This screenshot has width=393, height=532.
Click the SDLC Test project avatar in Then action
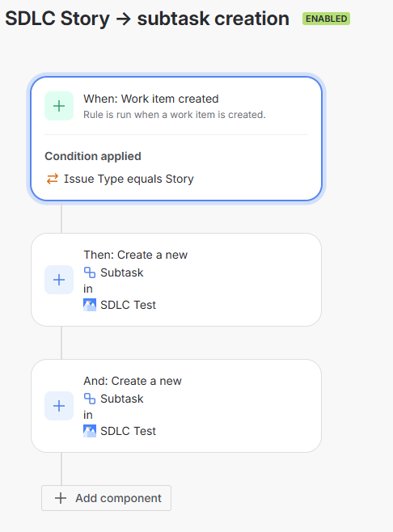[90, 305]
